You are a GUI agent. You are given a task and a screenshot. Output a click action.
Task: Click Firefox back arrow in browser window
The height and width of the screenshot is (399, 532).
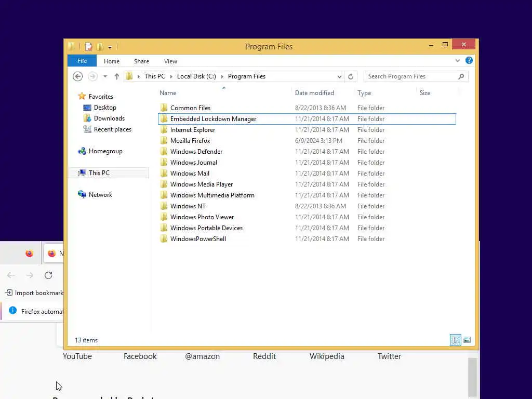click(11, 275)
